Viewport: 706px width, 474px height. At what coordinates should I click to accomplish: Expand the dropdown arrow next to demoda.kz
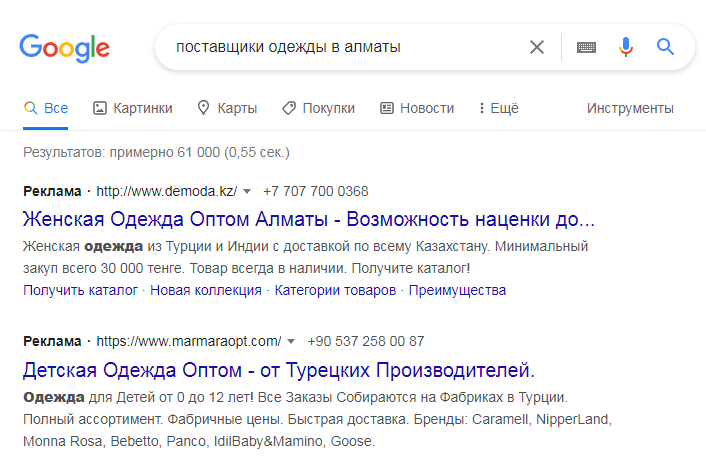(x=247, y=191)
